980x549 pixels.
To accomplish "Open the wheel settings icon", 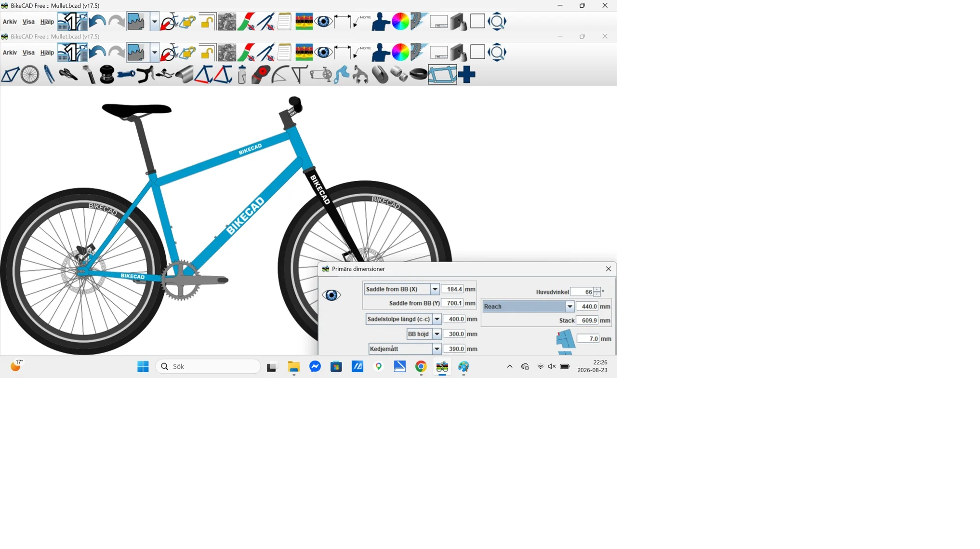I will pos(30,75).
